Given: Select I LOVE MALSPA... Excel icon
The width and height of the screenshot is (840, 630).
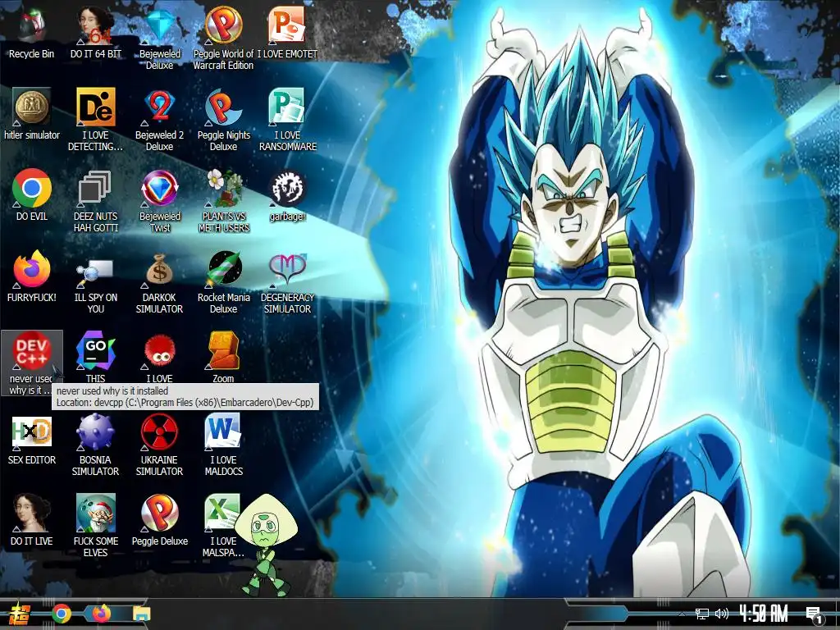Looking at the screenshot, I should tap(221, 514).
